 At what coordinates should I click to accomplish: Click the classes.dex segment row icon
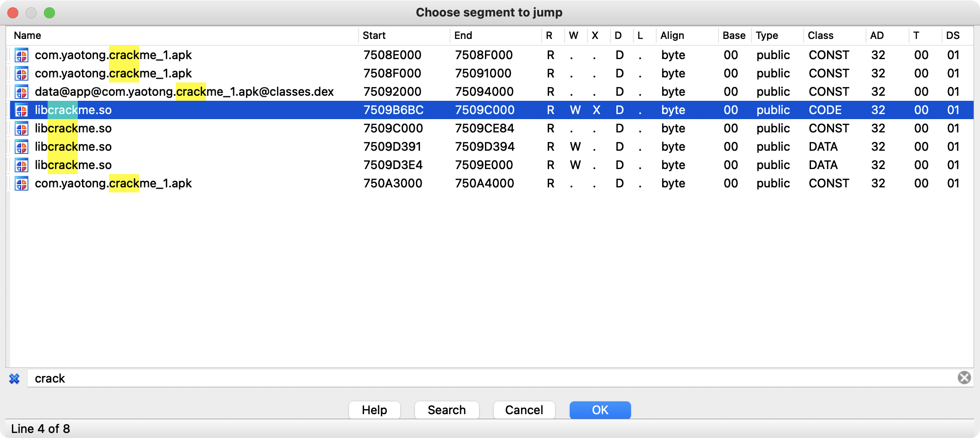pos(22,92)
